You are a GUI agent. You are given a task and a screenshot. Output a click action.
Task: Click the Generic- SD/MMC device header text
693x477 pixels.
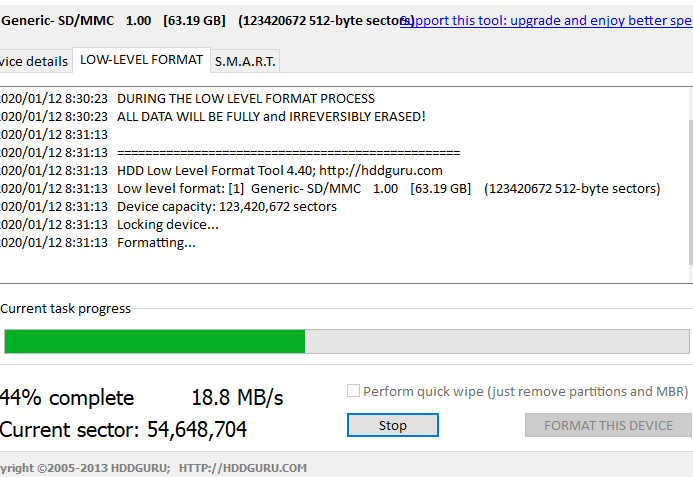click(208, 20)
